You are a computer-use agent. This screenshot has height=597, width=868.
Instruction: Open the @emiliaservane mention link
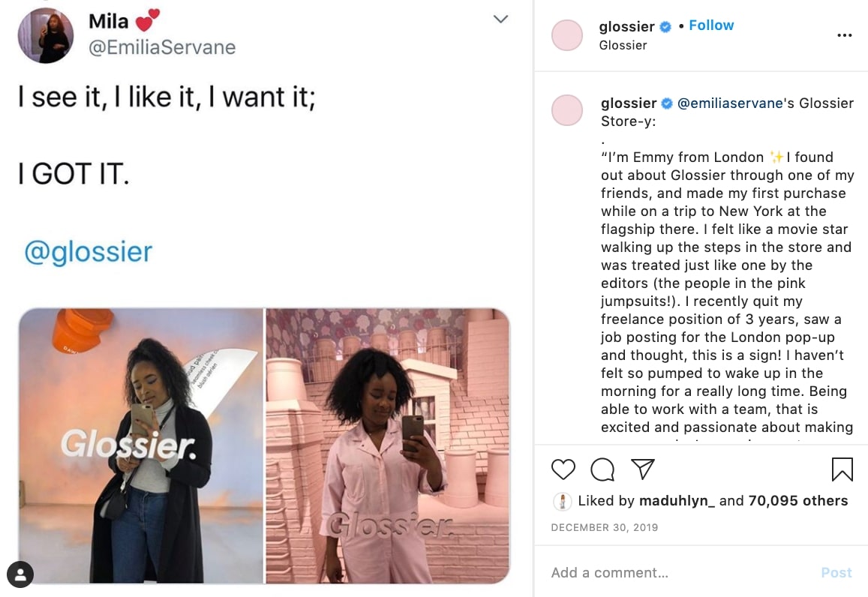730,103
